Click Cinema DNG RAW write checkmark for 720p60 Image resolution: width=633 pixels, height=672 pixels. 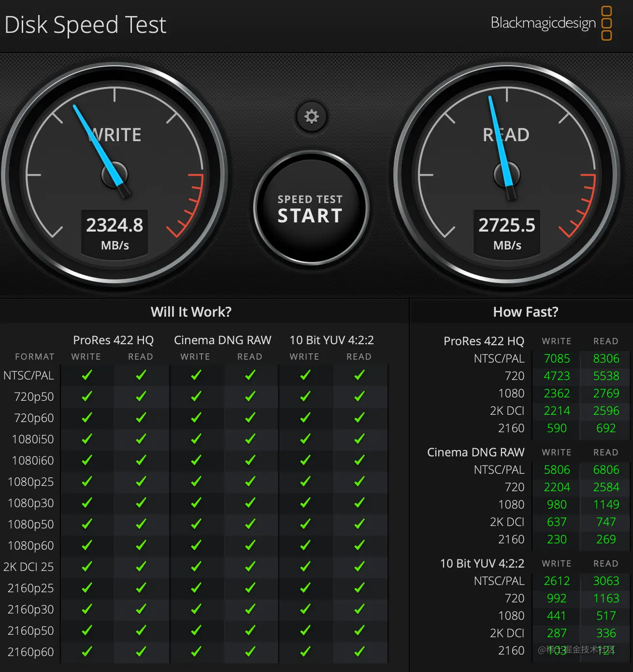coord(196,418)
